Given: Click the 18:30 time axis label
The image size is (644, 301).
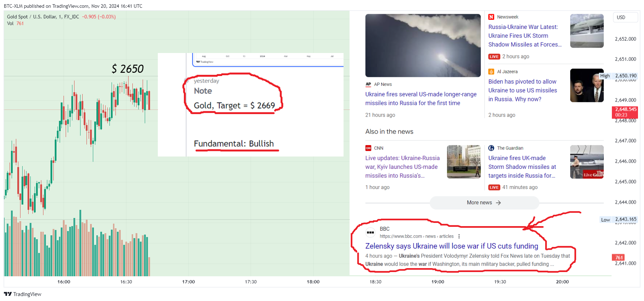Looking at the screenshot, I should [x=375, y=282].
